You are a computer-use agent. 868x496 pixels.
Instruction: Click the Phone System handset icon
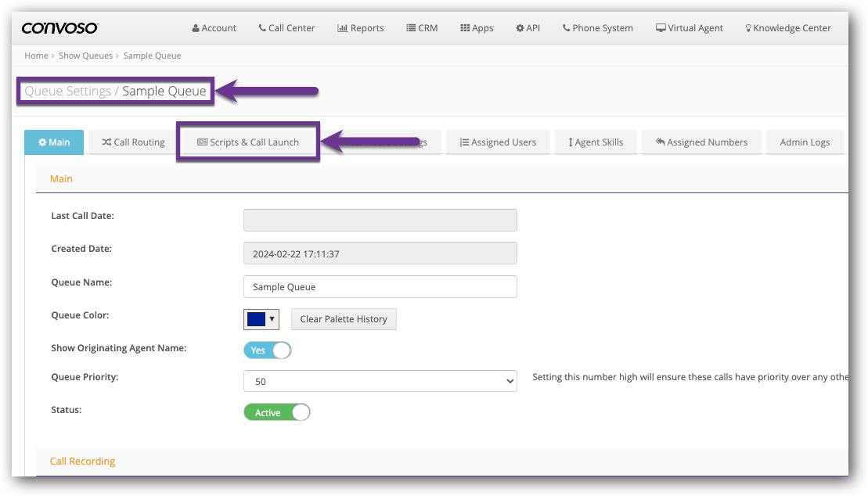(x=566, y=28)
